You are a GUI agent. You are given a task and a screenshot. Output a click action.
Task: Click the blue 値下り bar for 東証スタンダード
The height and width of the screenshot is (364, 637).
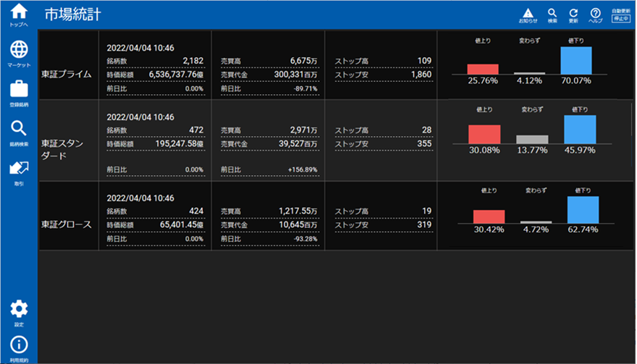(580, 130)
